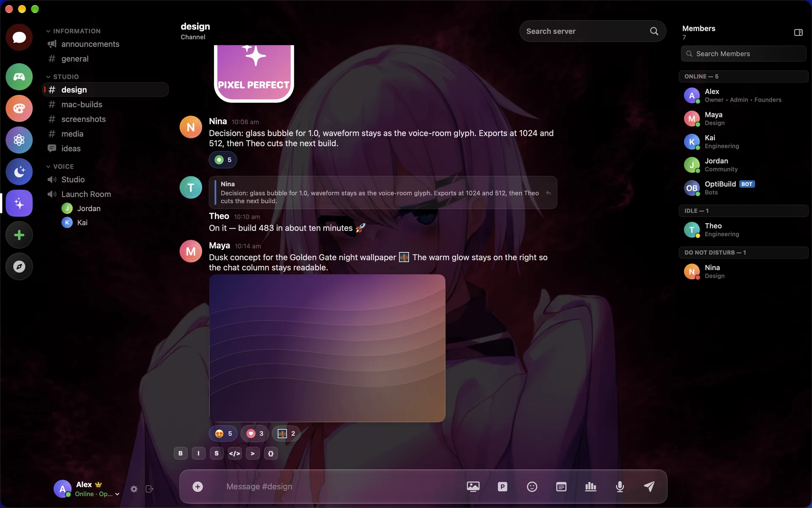Image resolution: width=812 pixels, height=508 pixels.
Task: Collapse the ONLINE — 5 members group
Action: tap(743, 76)
